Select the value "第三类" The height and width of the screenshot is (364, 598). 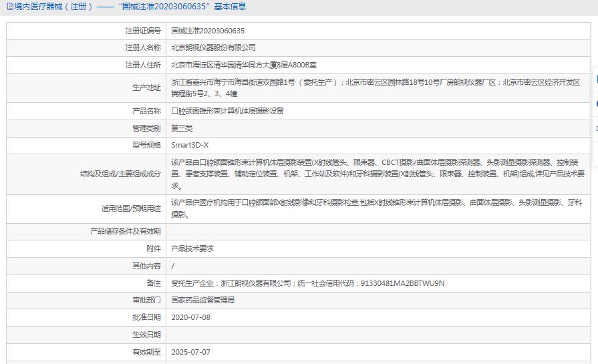click(x=182, y=128)
